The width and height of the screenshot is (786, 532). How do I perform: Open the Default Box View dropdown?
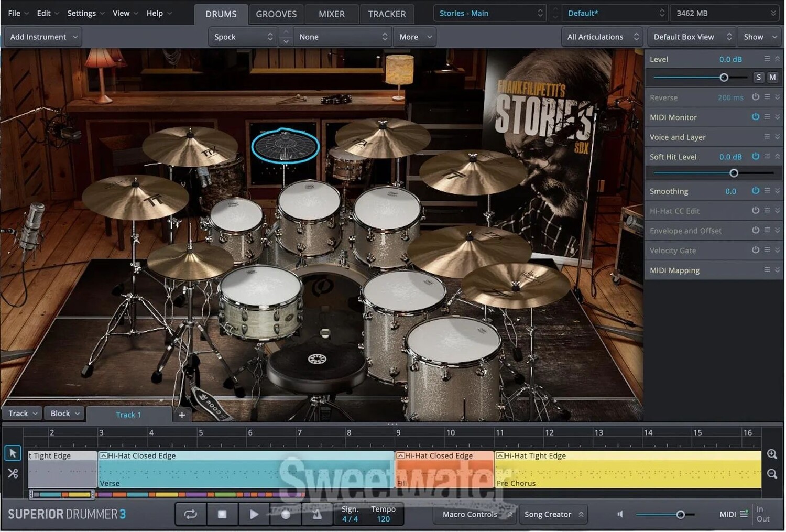click(x=692, y=37)
